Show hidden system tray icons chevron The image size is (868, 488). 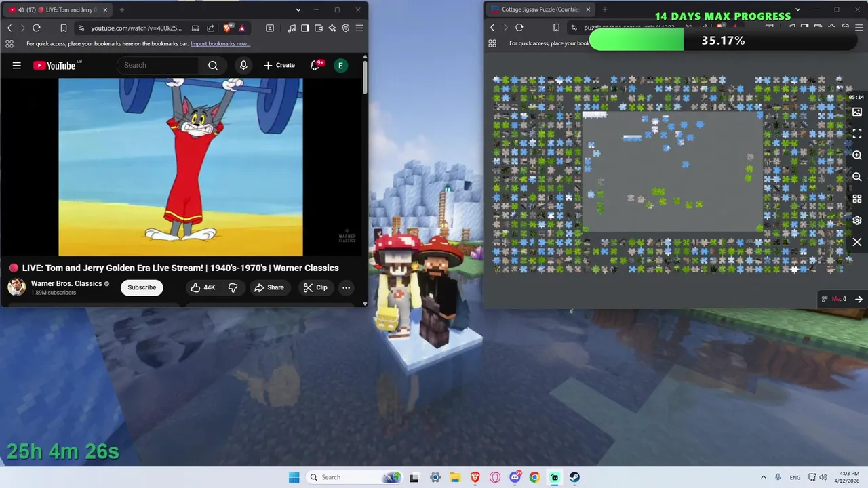tap(764, 477)
